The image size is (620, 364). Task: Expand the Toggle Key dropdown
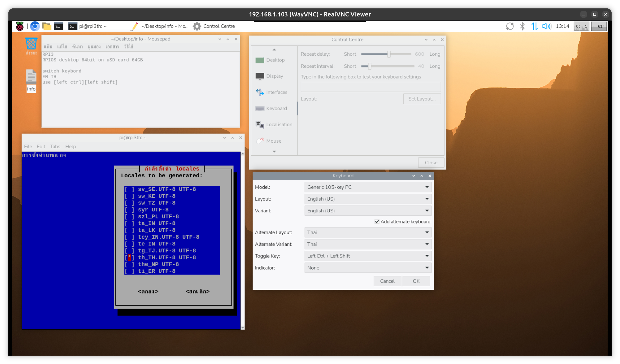point(368,256)
